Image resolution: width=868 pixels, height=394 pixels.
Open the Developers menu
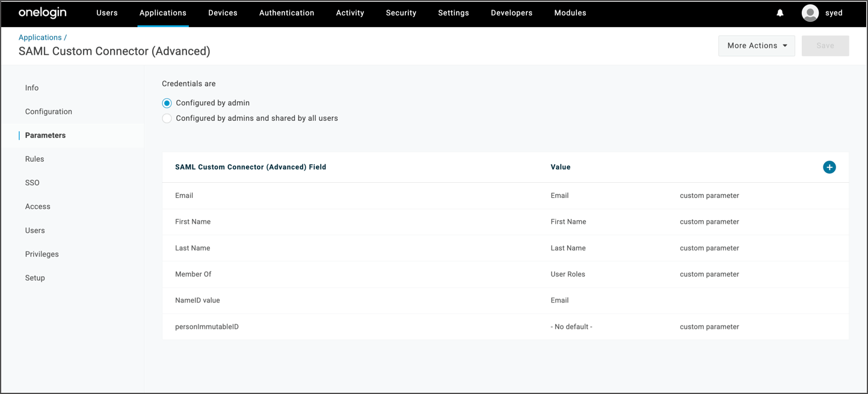511,13
